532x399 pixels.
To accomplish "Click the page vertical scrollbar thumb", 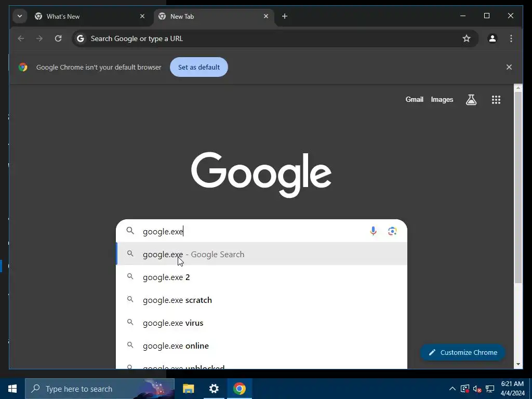I will (518, 187).
